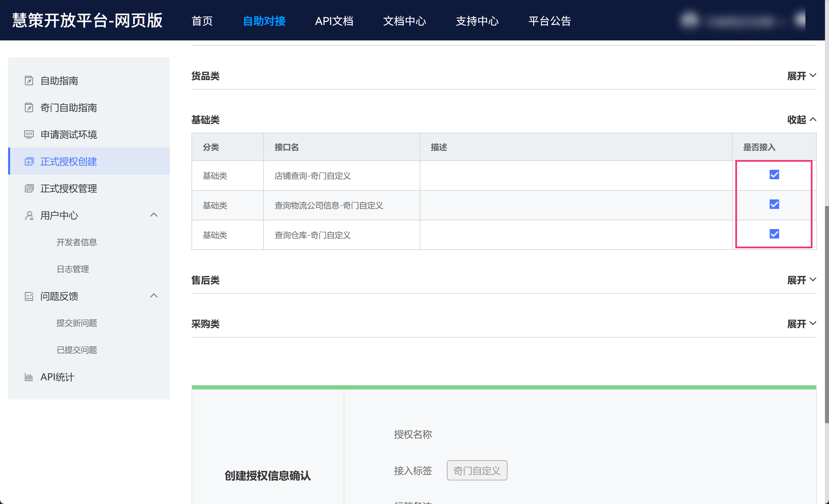
Task: Click the 正式授权创建 plus icon
Action: tap(29, 161)
